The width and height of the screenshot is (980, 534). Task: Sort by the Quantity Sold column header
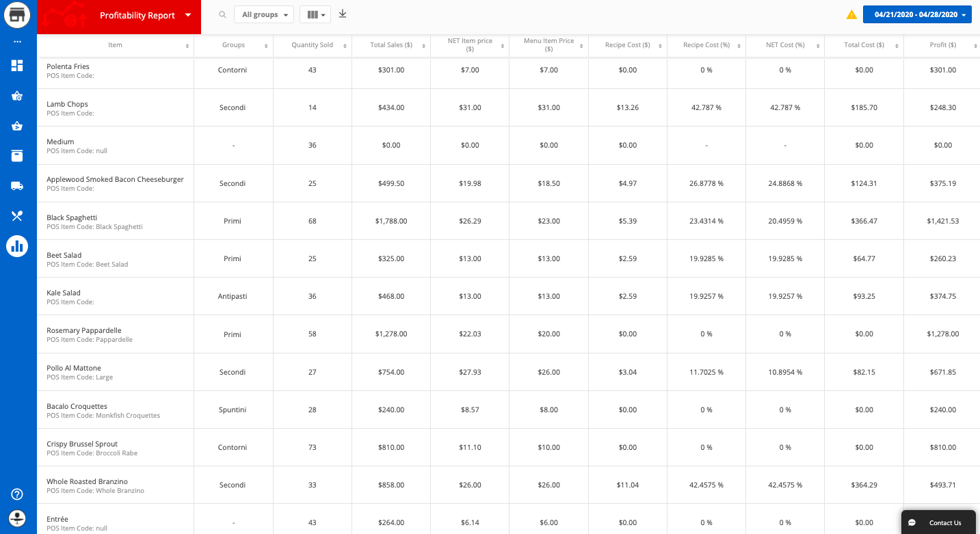pos(313,45)
